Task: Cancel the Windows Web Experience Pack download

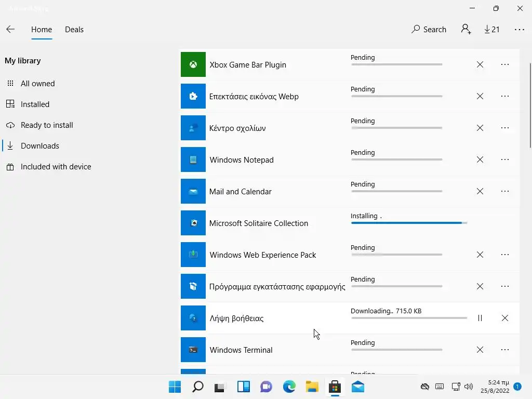Action: coord(480,255)
